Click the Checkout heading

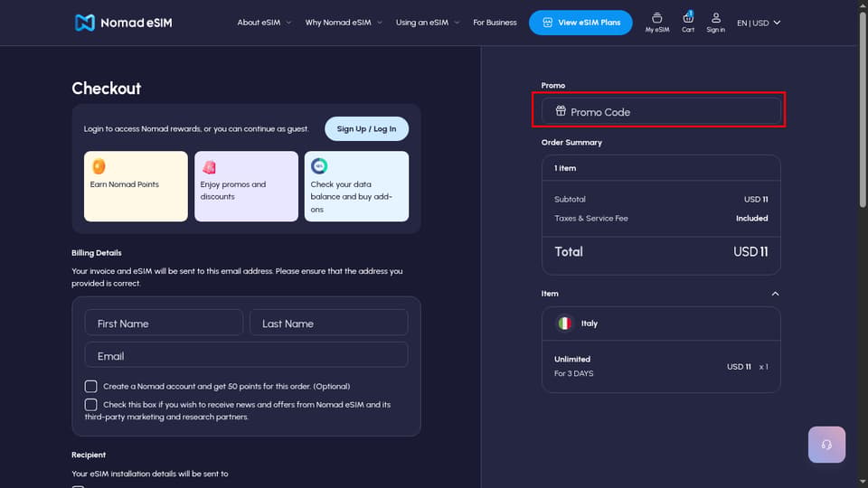(x=107, y=88)
